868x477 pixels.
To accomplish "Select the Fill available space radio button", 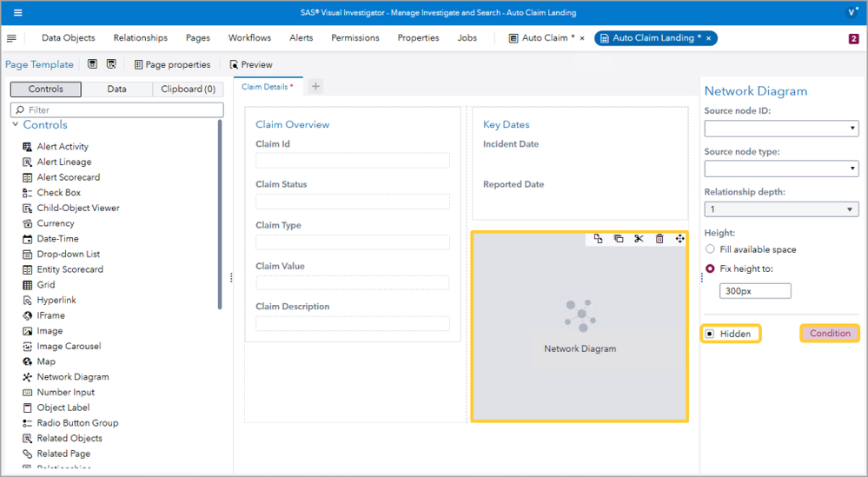I will point(710,249).
